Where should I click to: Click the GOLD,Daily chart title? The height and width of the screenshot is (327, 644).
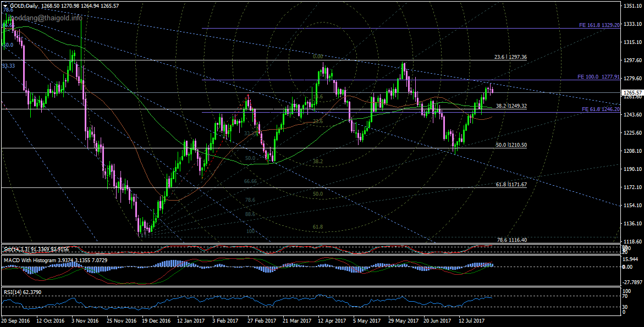coord(23,6)
